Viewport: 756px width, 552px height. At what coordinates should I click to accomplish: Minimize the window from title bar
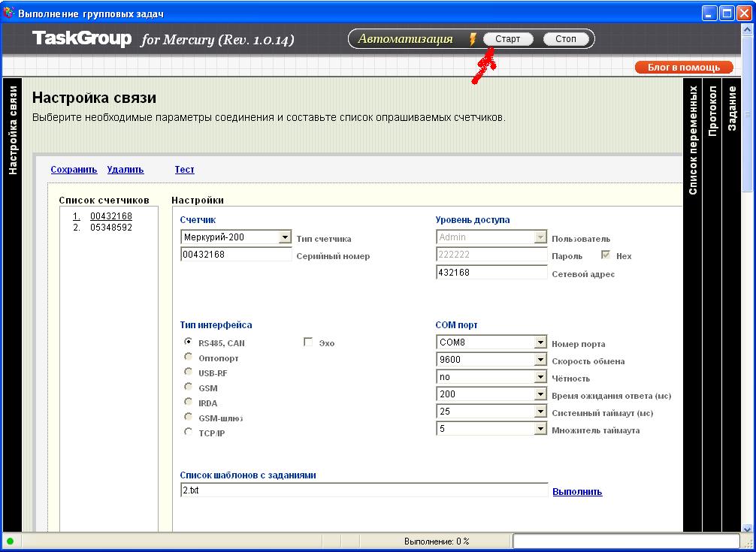[x=709, y=13]
